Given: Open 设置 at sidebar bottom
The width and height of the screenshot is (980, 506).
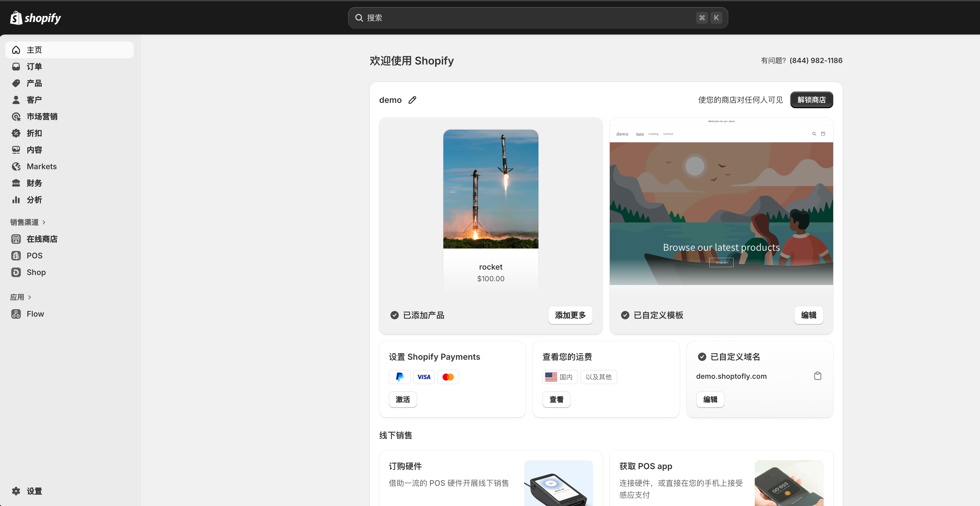Looking at the screenshot, I should click(x=70, y=491).
